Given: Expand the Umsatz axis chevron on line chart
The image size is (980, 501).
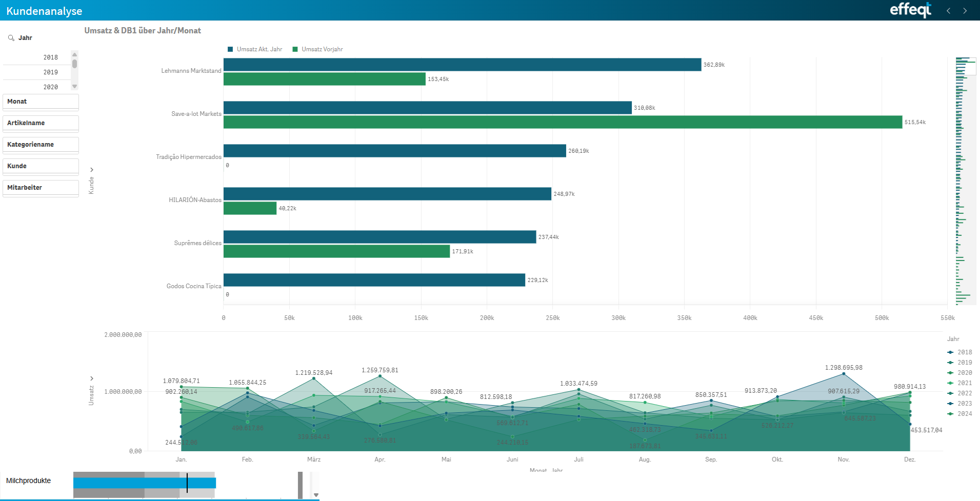Looking at the screenshot, I should pos(92,378).
